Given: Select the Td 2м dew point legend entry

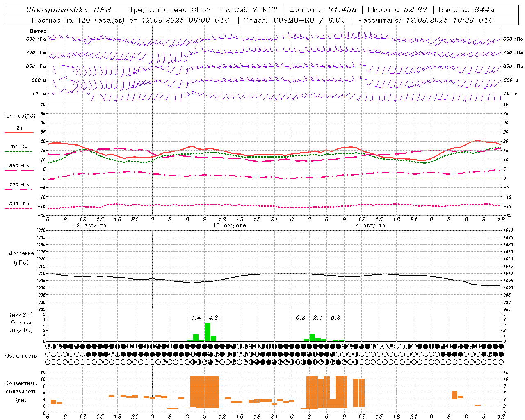Looking at the screenshot, I should click(x=19, y=147).
